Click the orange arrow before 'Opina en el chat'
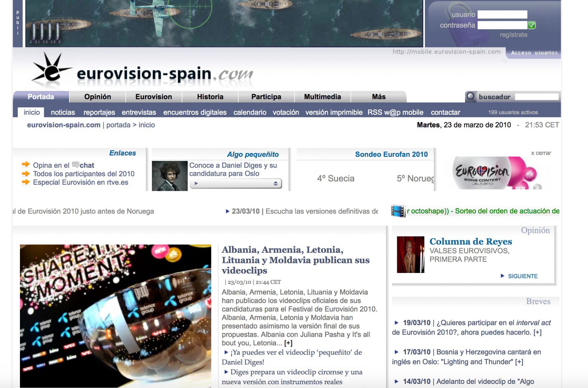The width and height of the screenshot is (588, 388). click(26, 164)
